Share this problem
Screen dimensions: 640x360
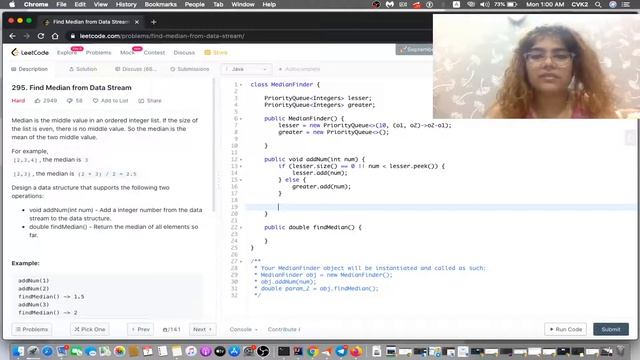150,100
